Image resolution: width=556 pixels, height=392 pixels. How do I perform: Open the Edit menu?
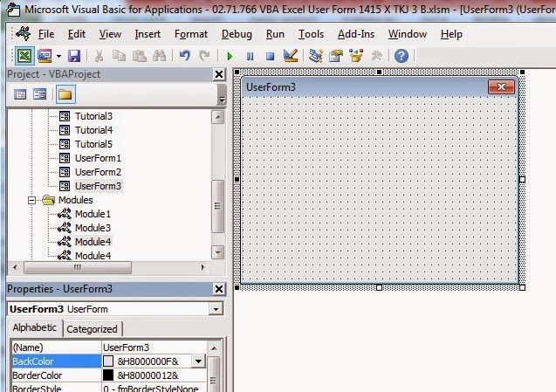tap(77, 34)
